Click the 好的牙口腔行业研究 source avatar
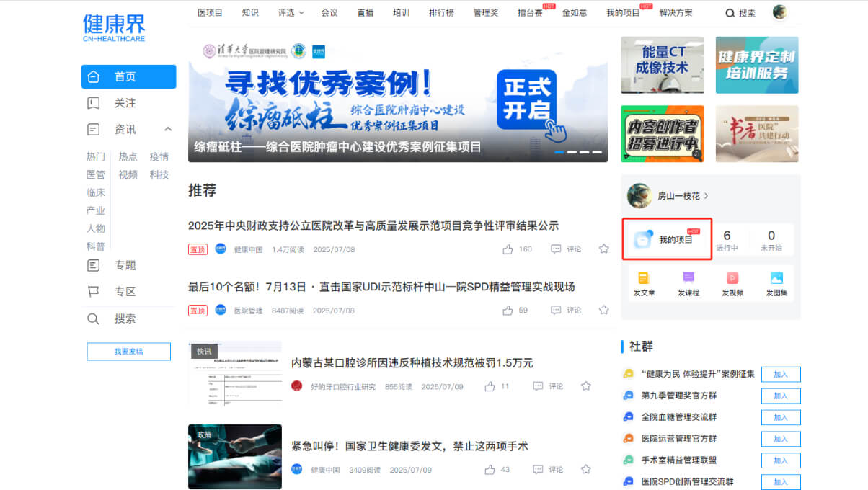Image resolution: width=868 pixels, height=490 pixels. tap(297, 386)
